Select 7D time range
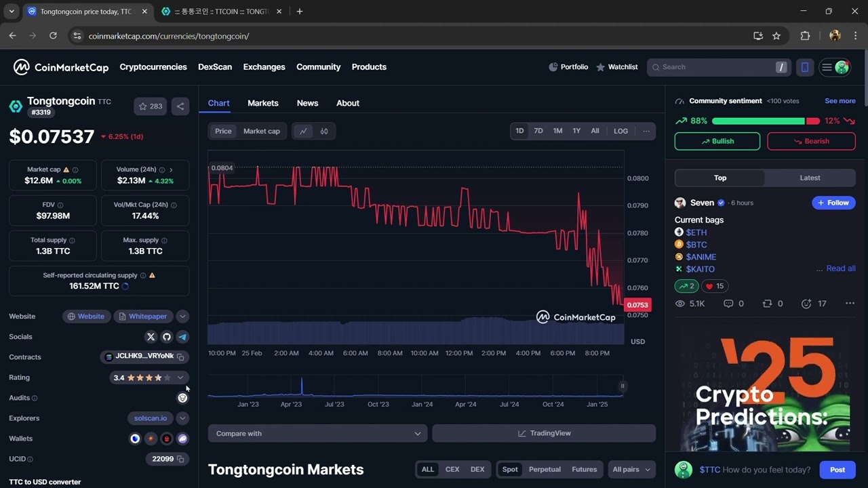868x488 pixels. pos(538,131)
